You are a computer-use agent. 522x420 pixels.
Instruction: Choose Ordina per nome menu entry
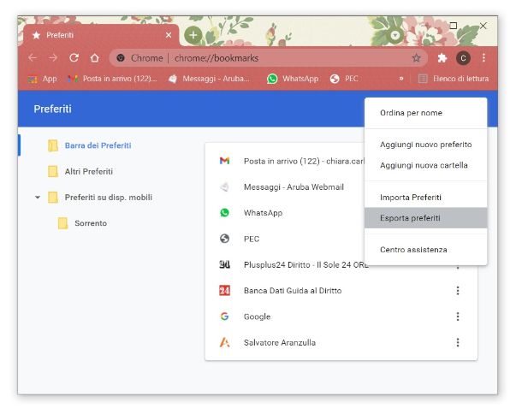coord(426,113)
